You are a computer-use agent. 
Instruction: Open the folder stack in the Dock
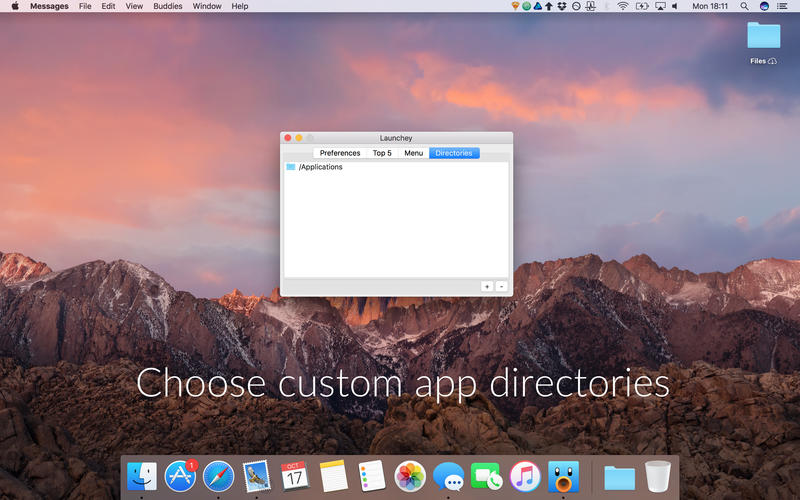click(x=619, y=478)
